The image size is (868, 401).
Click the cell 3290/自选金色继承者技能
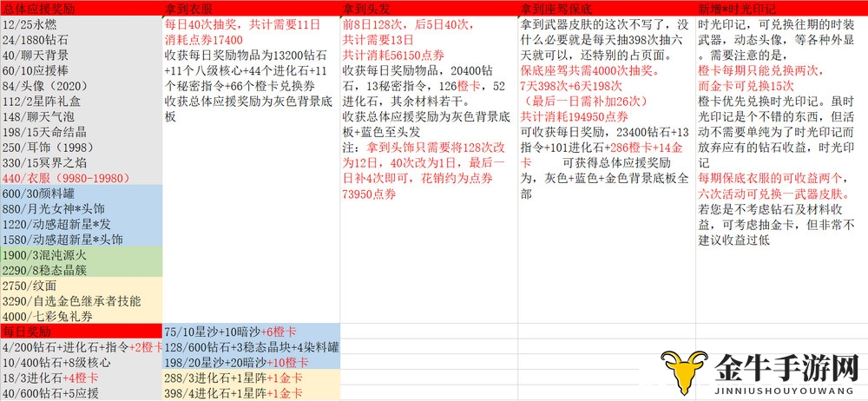(x=82, y=301)
